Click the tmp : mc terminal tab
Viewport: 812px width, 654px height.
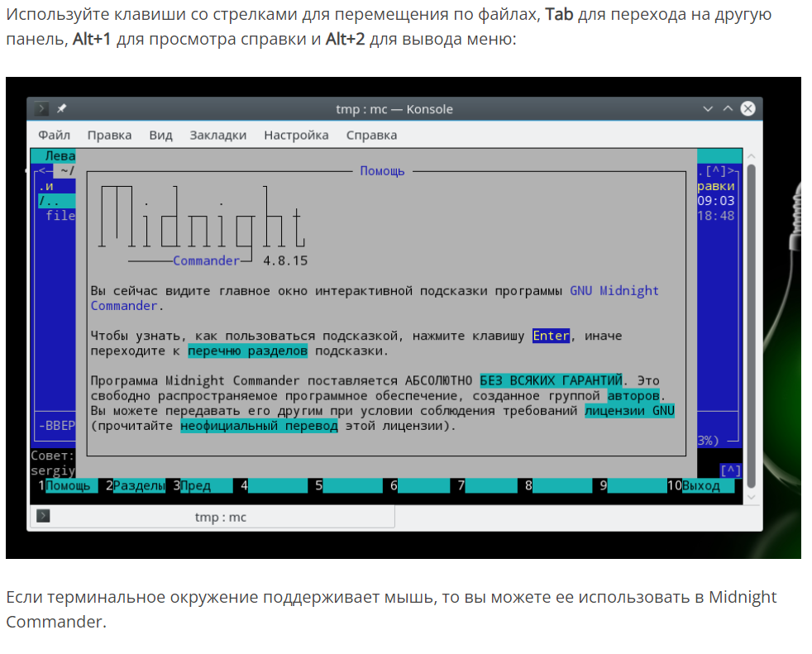click(x=213, y=518)
